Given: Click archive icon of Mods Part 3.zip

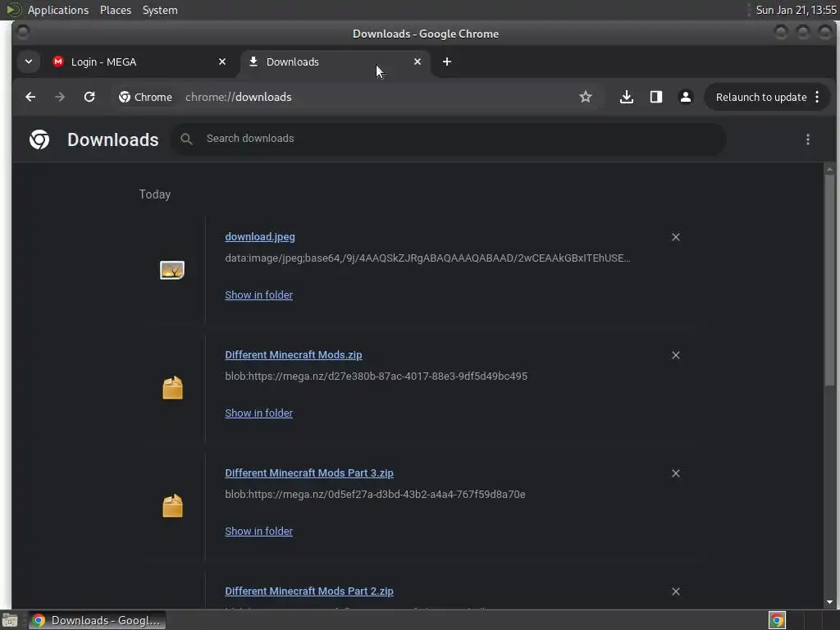Looking at the screenshot, I should pos(172,505).
